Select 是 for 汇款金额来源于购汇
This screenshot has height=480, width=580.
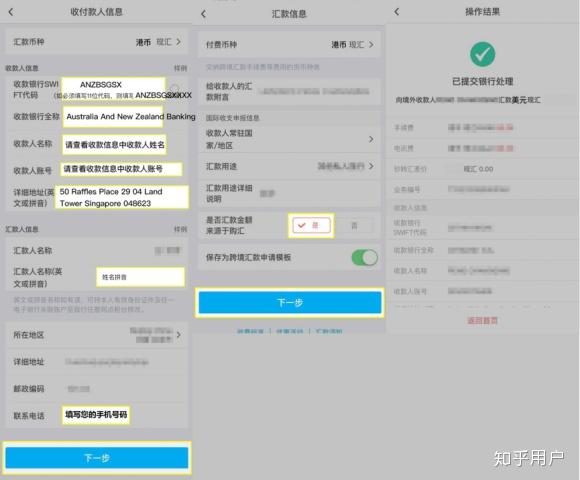tap(311, 225)
